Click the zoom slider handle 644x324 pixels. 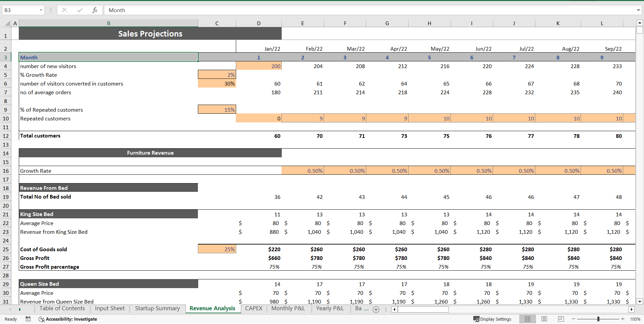(599, 319)
